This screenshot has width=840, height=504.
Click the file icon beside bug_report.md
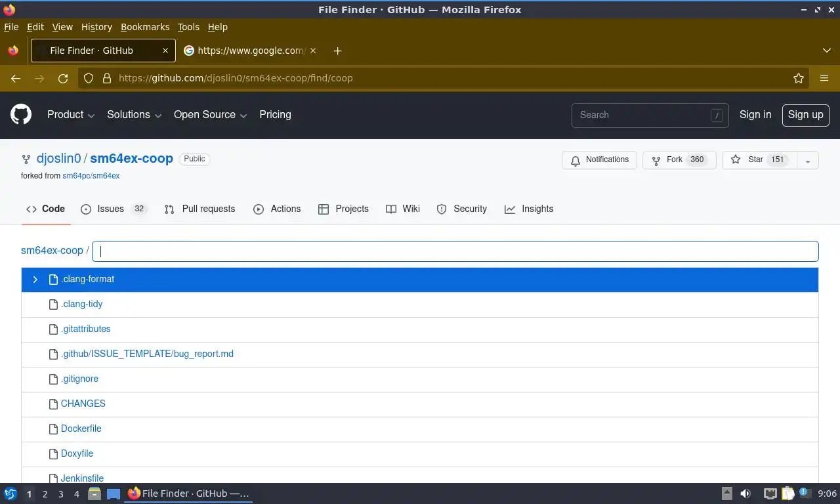[54, 354]
